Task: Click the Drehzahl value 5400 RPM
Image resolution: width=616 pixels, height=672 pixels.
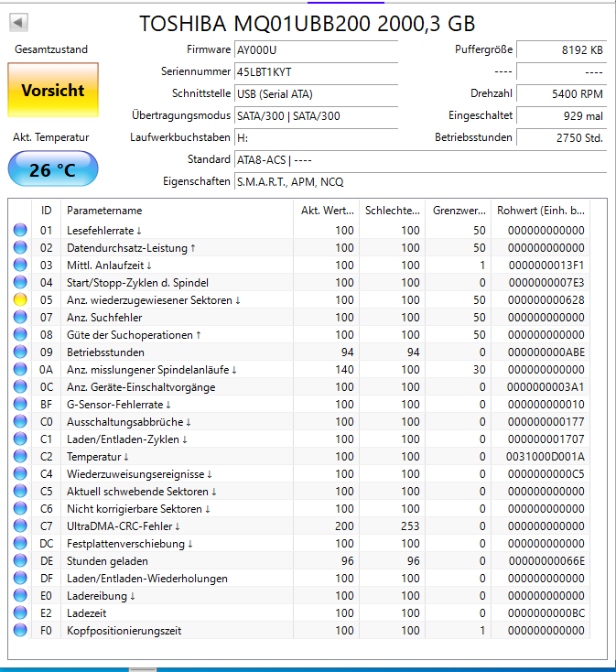Action: coord(562,94)
